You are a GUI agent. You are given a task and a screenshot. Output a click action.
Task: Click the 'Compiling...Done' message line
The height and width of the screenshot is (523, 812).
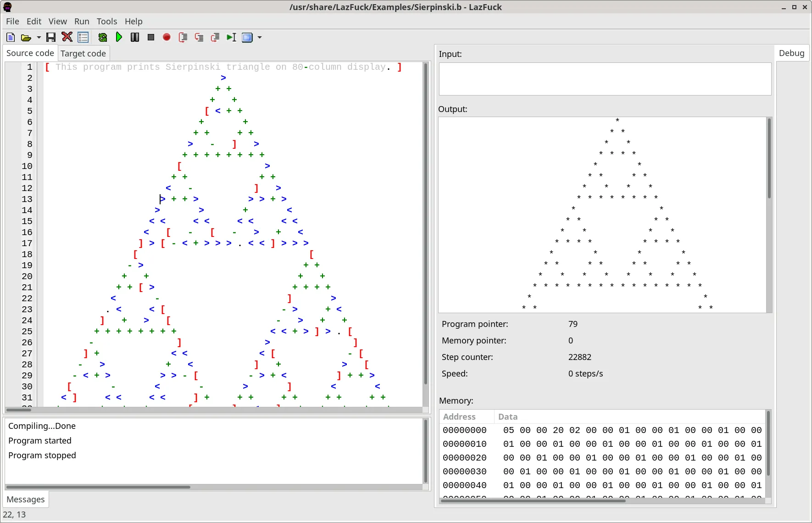click(x=42, y=426)
